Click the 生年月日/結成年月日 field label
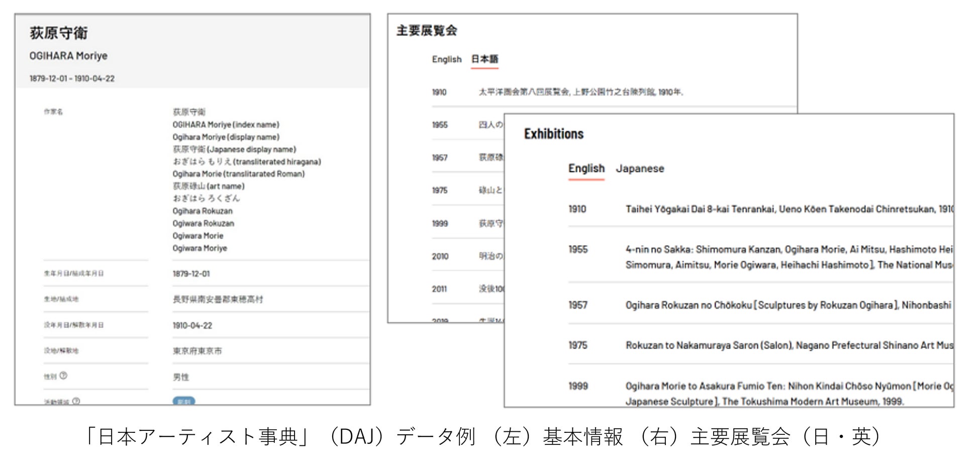This screenshot has height=462, width=980. point(73,273)
